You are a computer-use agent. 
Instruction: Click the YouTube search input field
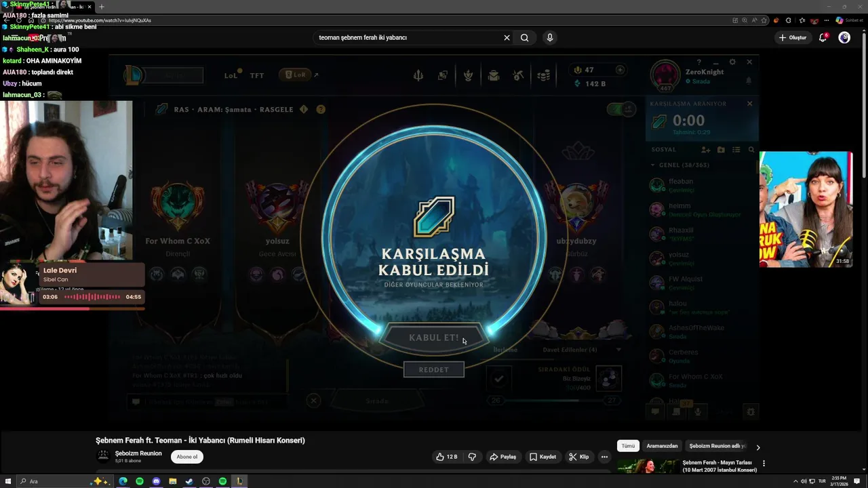407,38
